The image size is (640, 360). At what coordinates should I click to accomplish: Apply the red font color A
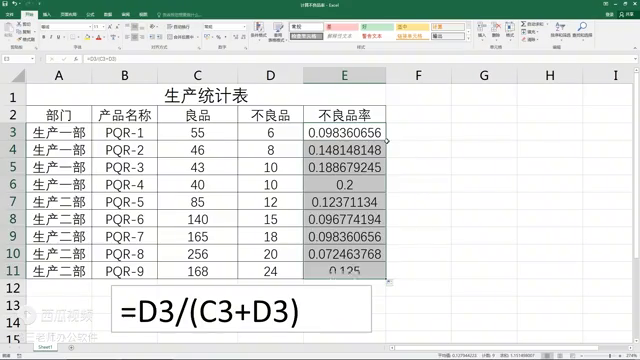click(98, 37)
